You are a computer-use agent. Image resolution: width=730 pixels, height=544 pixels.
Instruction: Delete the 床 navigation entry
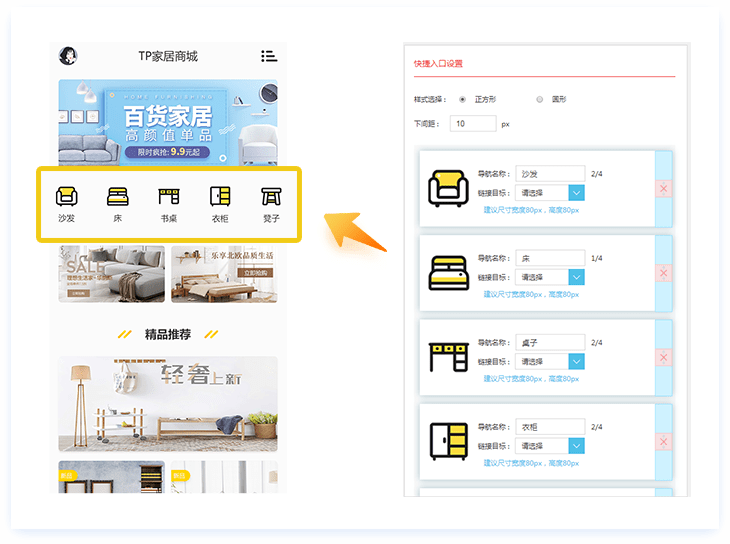[663, 273]
